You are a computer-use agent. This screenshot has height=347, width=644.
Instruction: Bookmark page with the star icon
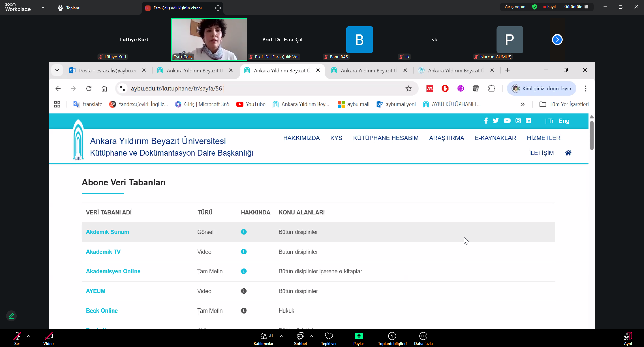(x=408, y=89)
